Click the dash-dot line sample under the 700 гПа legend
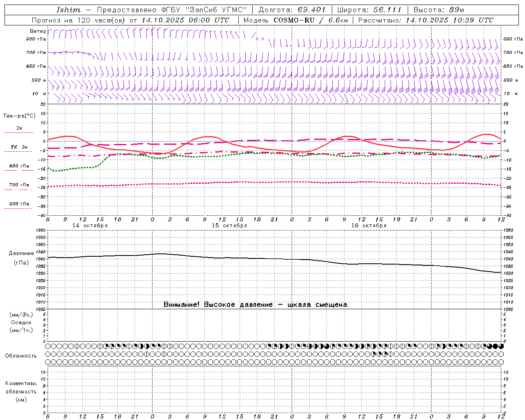 click(x=18, y=189)
